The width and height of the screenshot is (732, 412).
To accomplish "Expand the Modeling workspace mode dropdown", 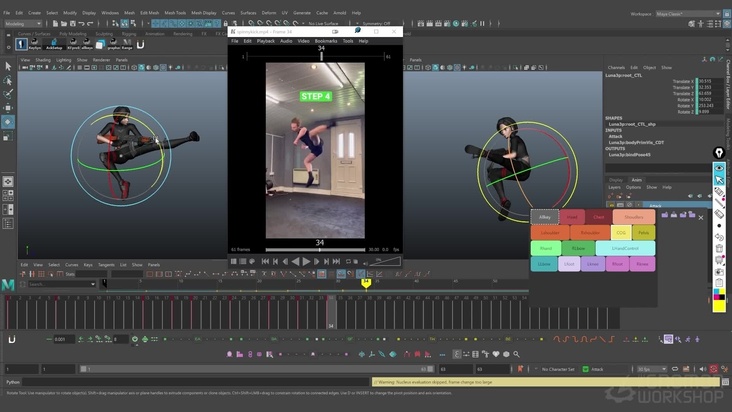I will pos(25,22).
